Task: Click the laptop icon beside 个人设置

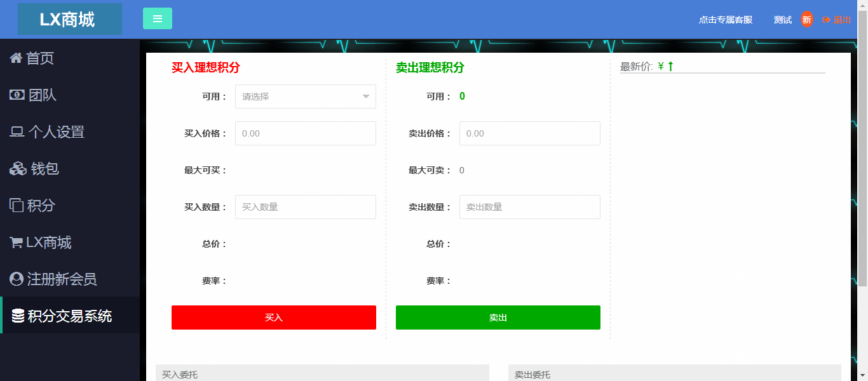Action: [17, 132]
